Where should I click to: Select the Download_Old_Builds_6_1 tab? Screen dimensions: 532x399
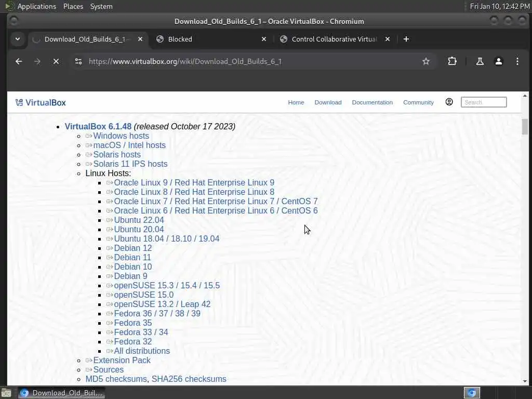pos(88,39)
